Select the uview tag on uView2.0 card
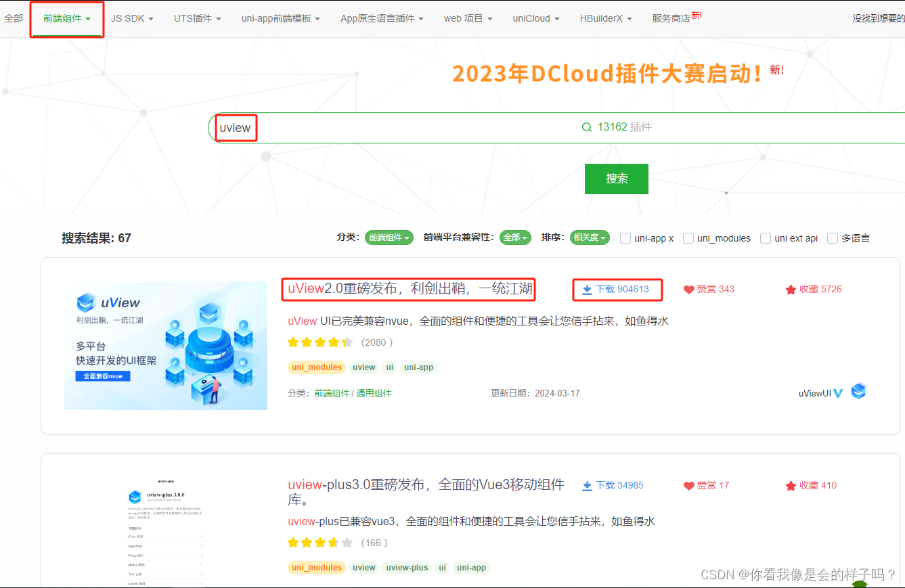Viewport: 905px width, 588px height. (x=363, y=367)
